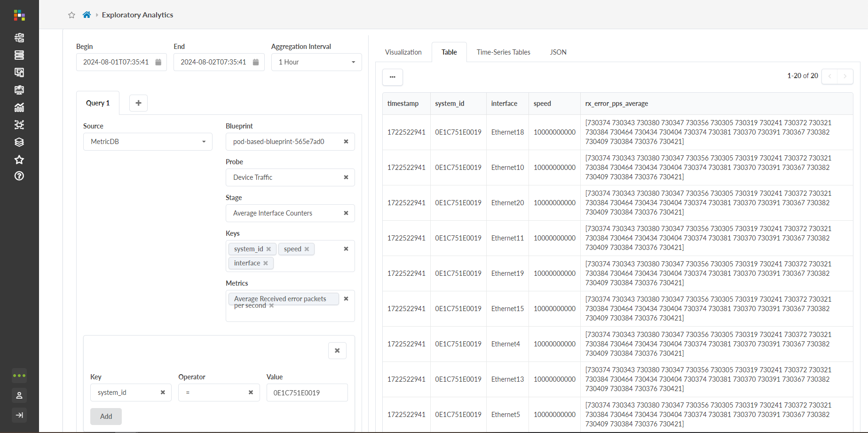Open the user profile icon in sidebar
This screenshot has width=868, height=433.
coord(19,395)
